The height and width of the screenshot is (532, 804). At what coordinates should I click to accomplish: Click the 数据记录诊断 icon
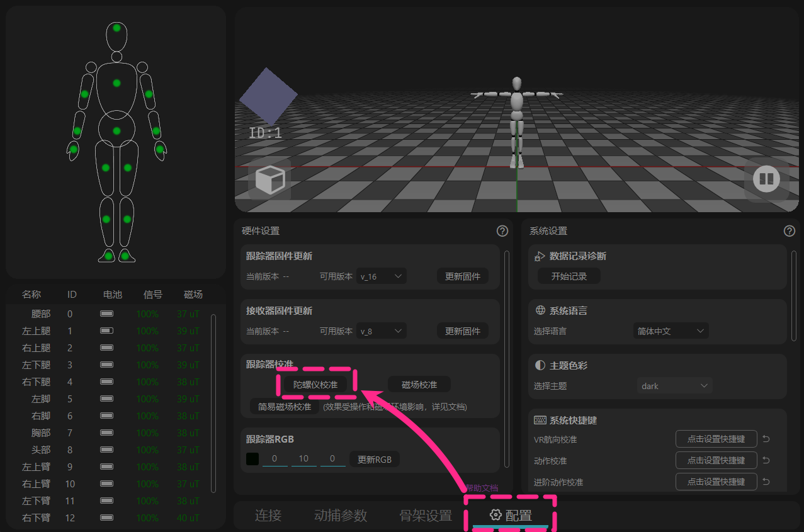(x=540, y=256)
